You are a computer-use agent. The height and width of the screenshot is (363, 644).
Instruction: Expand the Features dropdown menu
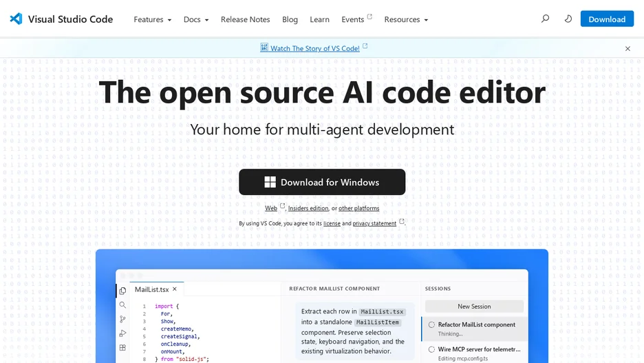click(152, 19)
